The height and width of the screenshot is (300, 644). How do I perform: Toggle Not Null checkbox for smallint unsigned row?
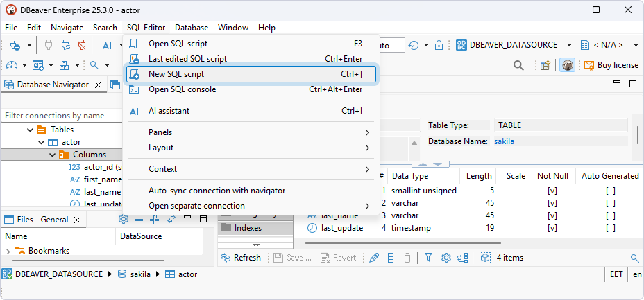(x=552, y=191)
